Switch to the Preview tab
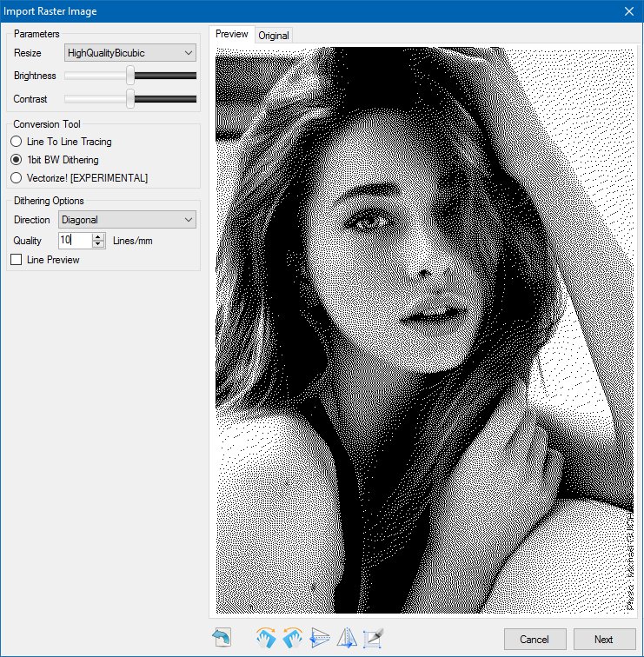The height and width of the screenshot is (657, 644). click(232, 34)
